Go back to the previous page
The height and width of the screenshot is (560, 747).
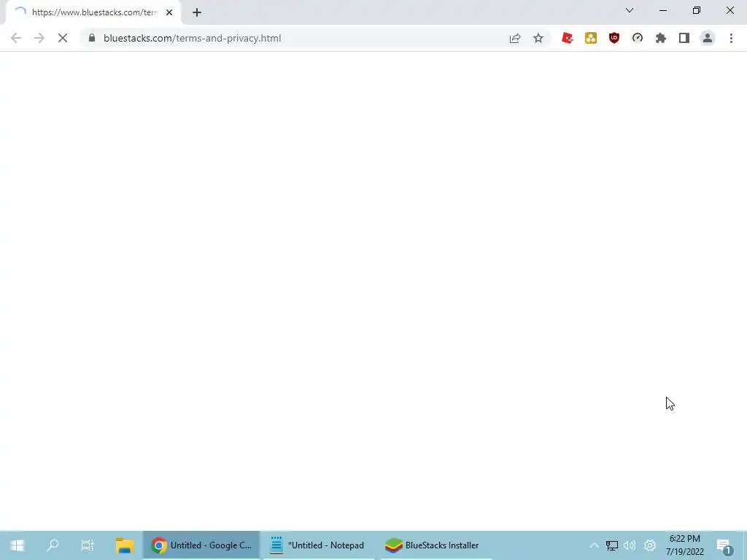[16, 38]
